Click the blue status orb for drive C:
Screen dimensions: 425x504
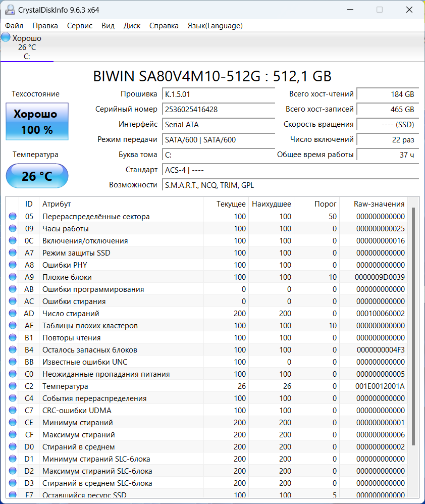[x=6, y=37]
